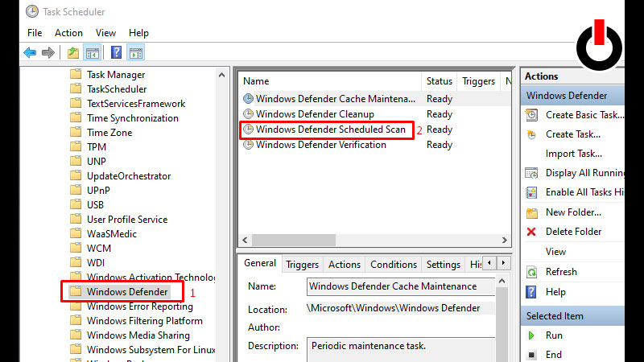This screenshot has width=644, height=362.
Task: Click the Forward arrow toolbar icon
Action: tap(48, 52)
